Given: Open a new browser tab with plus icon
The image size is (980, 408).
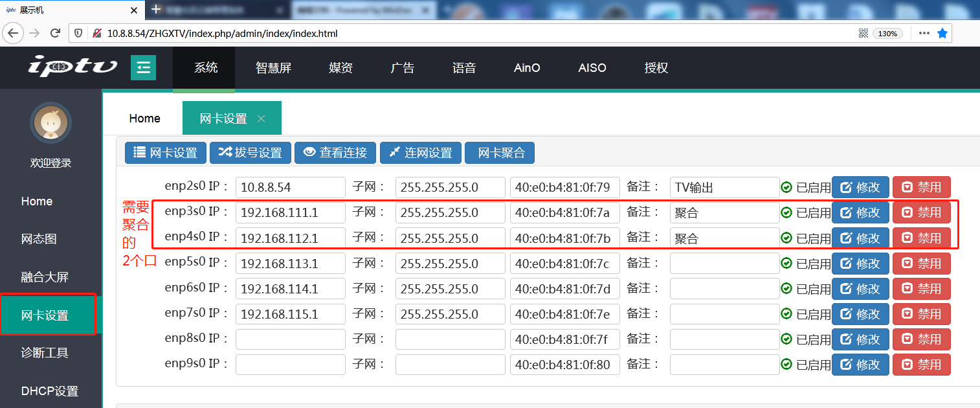Looking at the screenshot, I should (x=155, y=10).
